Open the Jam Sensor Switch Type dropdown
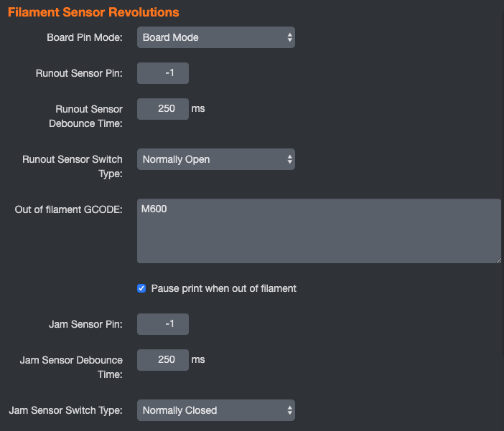 215,410
